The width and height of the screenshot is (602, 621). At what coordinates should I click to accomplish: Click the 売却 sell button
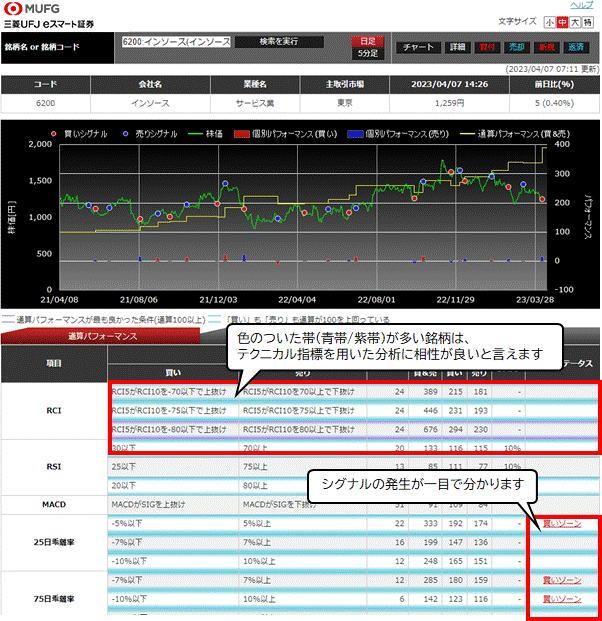pyautogui.click(x=517, y=47)
